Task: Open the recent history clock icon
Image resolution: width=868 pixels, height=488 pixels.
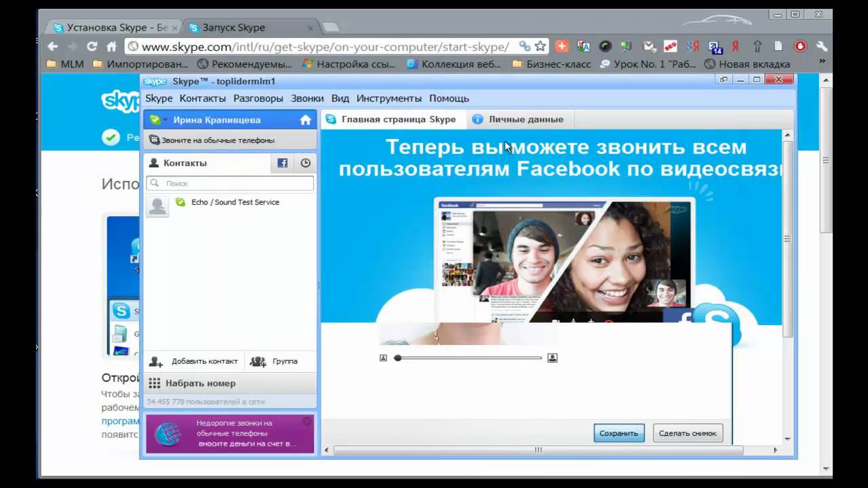Action: (x=305, y=163)
